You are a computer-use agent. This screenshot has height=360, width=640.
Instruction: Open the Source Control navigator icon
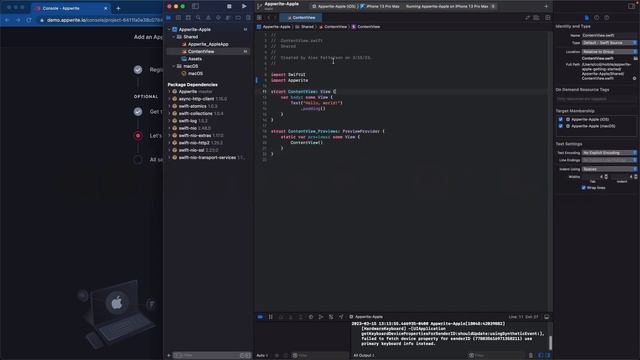[x=178, y=18]
